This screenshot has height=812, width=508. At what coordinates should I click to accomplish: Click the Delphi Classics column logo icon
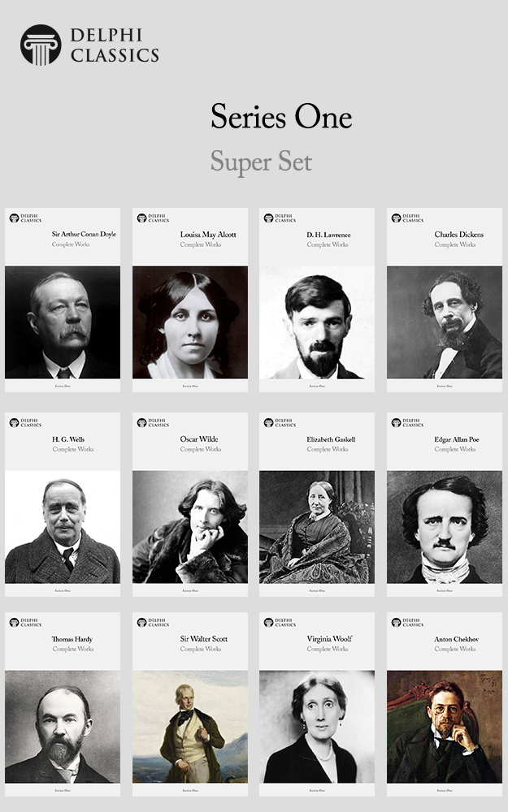(41, 45)
